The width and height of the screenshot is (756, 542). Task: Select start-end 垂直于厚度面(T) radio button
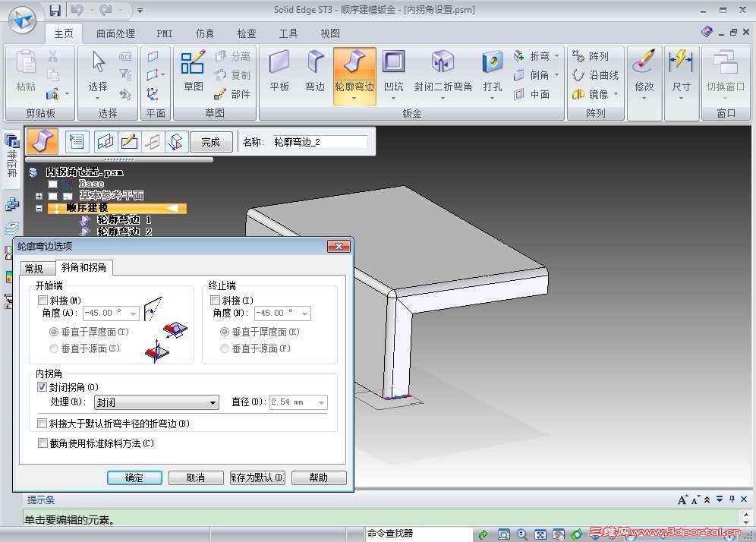point(54,332)
